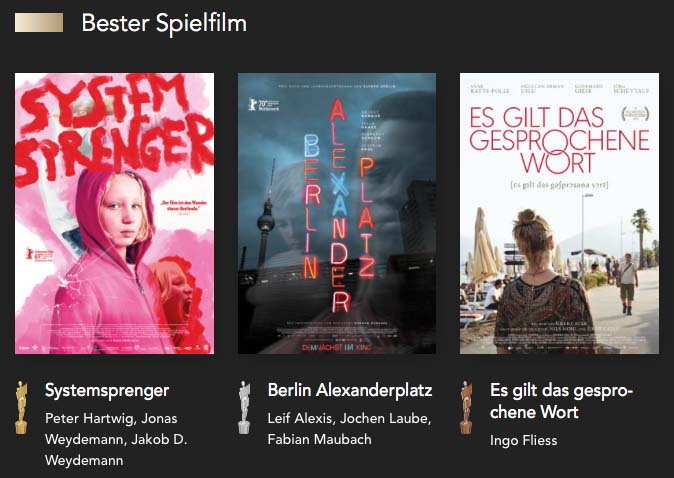The height and width of the screenshot is (478, 674).
Task: Click the silver trophy icon beside Berlin Alexanderplatz
Action: 244,407
